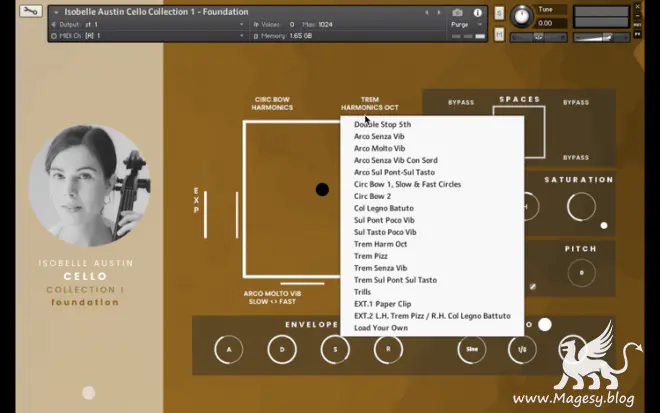This screenshot has width=660, height=413.
Task: Go to the next instrument preset arrow
Action: pyautogui.click(x=439, y=13)
